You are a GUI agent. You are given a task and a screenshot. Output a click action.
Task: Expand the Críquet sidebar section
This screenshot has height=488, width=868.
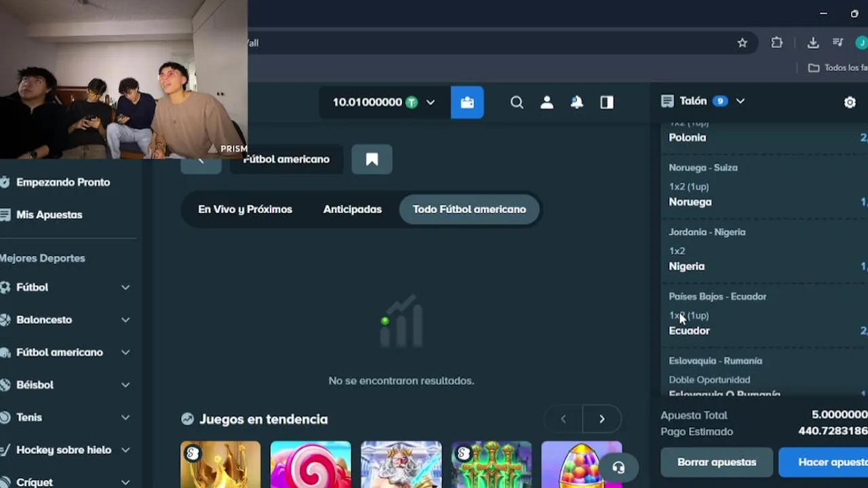coord(125,482)
